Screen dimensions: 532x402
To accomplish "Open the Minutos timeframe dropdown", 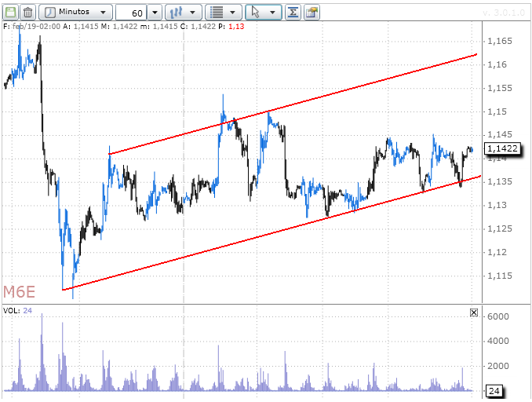I will tap(75, 13).
